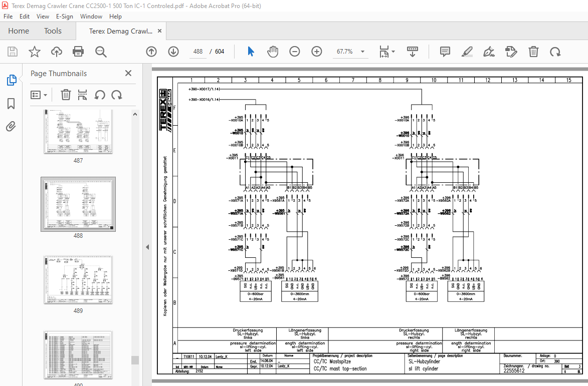Click the fit page width icon
Screen dimensions: 588x386
click(x=384, y=51)
